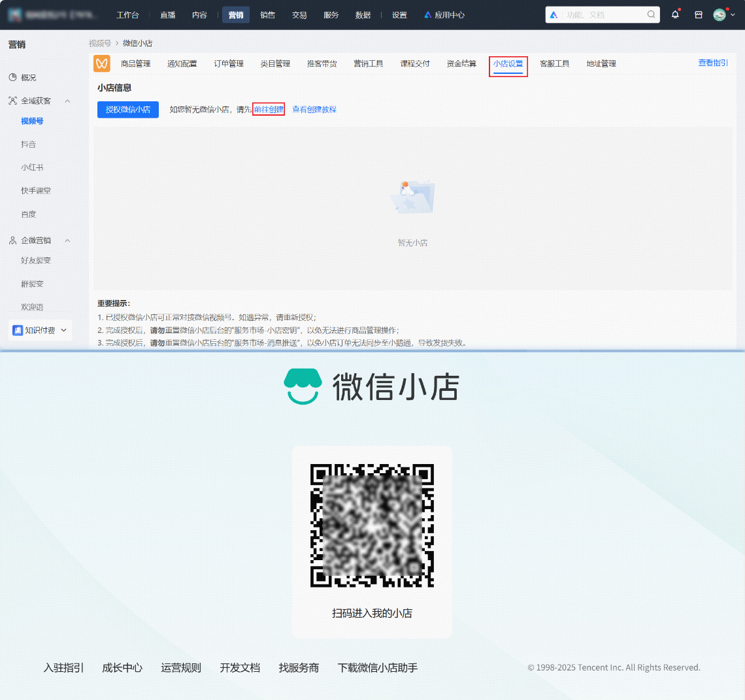Open the 开发文档 footer link
This screenshot has height=700, width=745.
(x=240, y=668)
